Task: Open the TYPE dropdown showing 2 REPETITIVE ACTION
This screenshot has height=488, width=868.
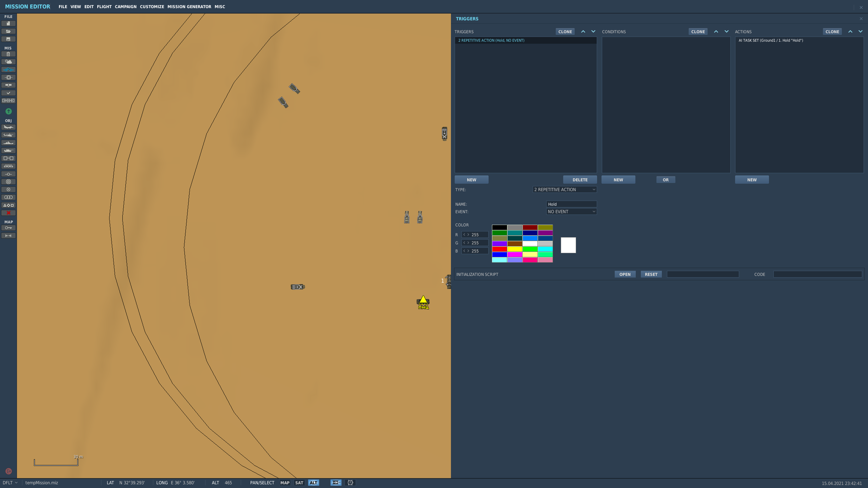Action: tap(565, 189)
